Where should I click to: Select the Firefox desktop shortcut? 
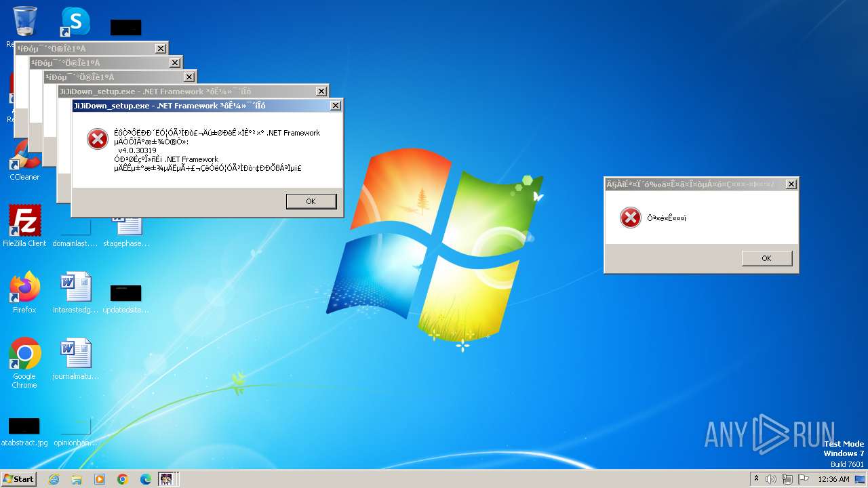pos(24,292)
